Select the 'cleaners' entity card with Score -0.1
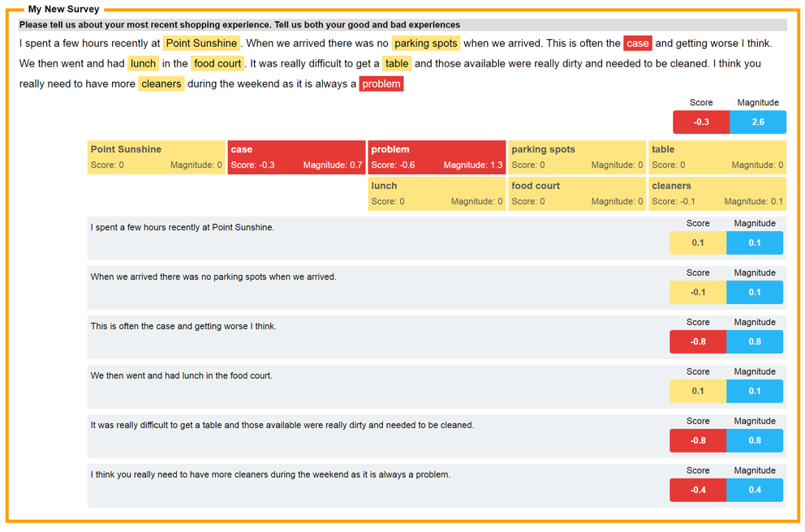805x532 pixels. (717, 193)
